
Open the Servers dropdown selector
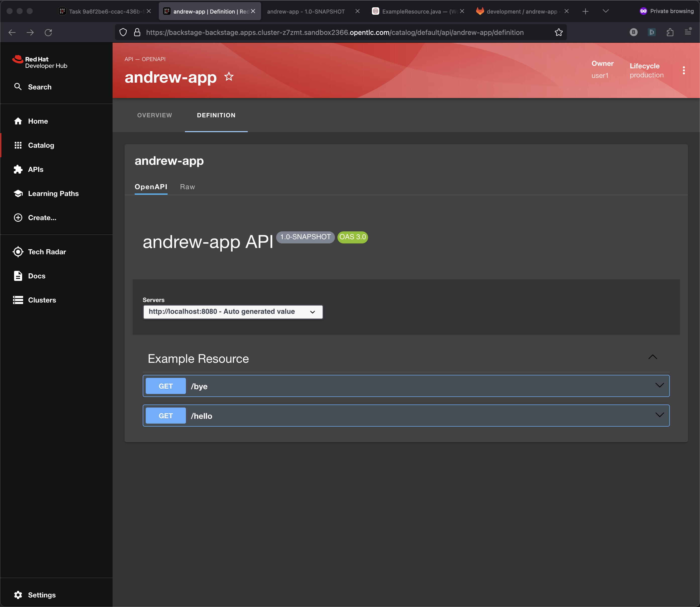tap(233, 312)
